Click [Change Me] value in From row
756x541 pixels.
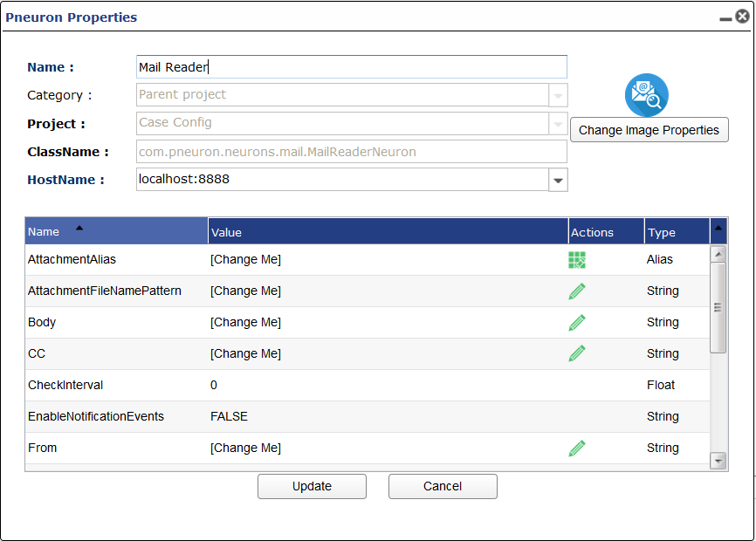[x=245, y=448]
